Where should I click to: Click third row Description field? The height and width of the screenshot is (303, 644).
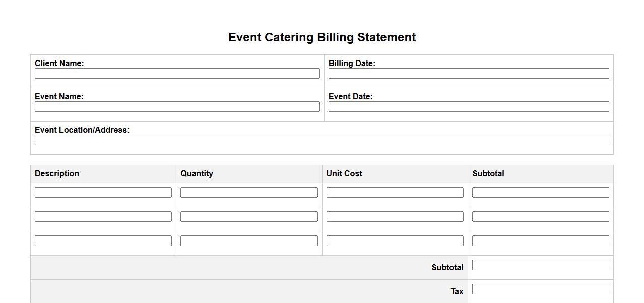[x=103, y=241]
